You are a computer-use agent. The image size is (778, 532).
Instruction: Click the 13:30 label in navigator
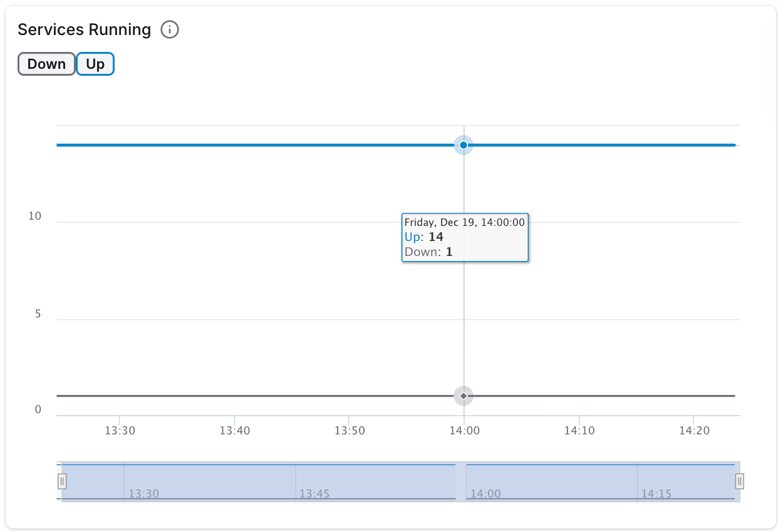tap(143, 494)
